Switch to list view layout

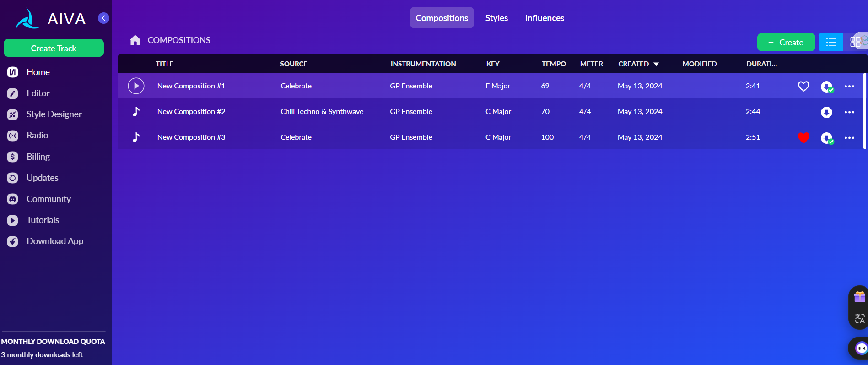click(830, 43)
